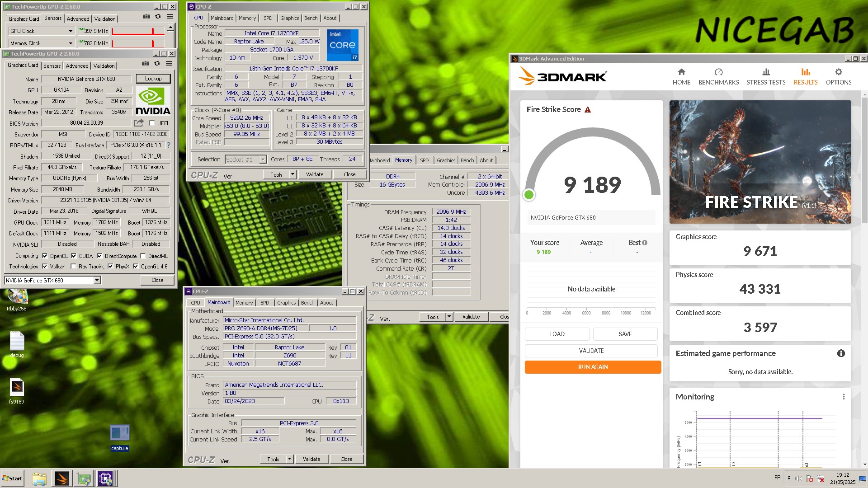The width and height of the screenshot is (868, 488).
Task: Click the LOAD button in 3DMark
Action: (x=557, y=334)
